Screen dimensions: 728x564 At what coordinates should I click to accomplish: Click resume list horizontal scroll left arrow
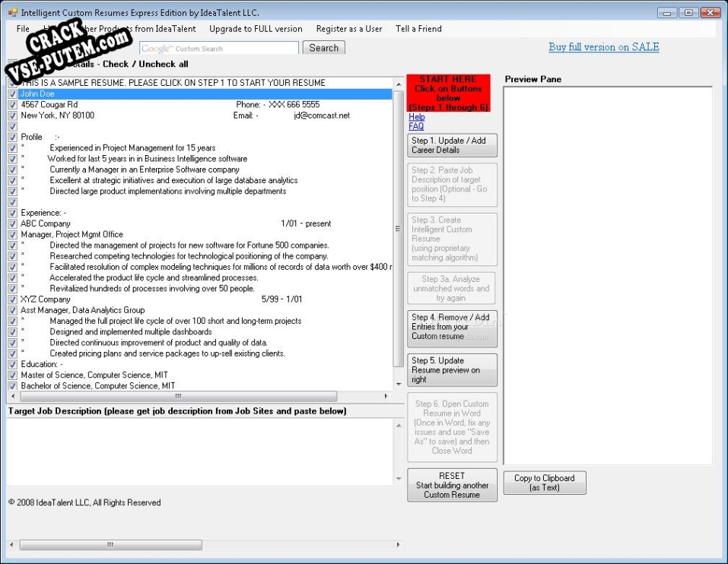pos(12,397)
